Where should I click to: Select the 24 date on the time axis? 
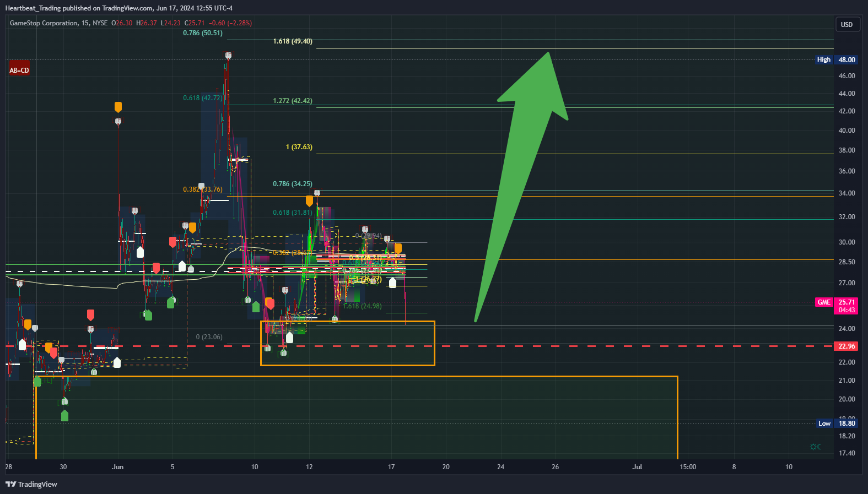click(500, 467)
